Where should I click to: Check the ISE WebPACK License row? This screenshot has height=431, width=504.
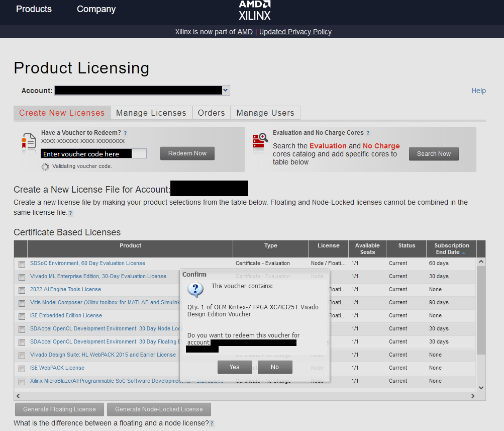click(x=22, y=369)
